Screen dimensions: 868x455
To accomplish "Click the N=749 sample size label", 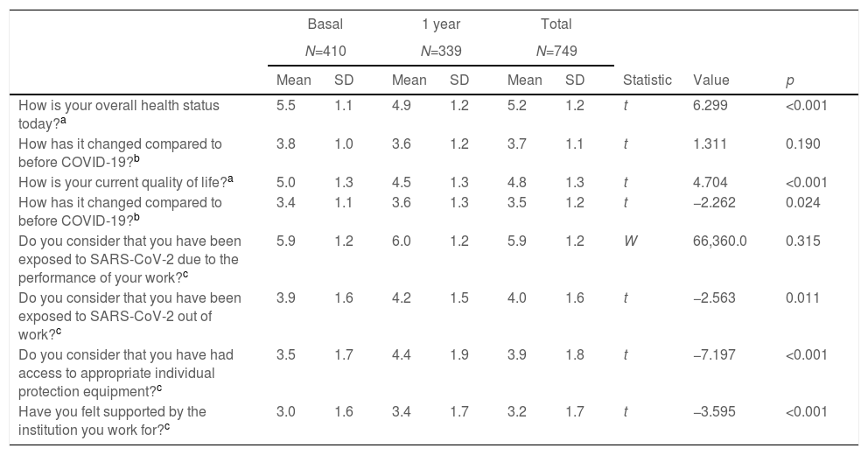I will (x=556, y=52).
